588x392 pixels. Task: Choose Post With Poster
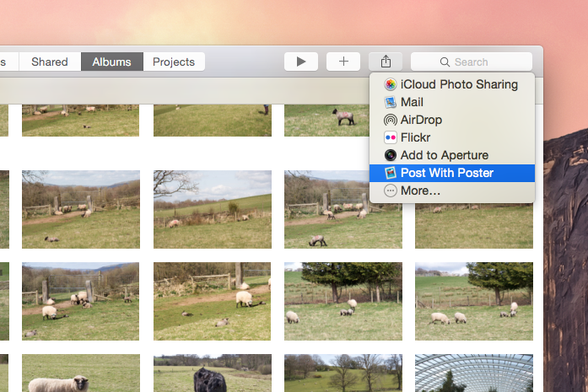[x=452, y=173]
